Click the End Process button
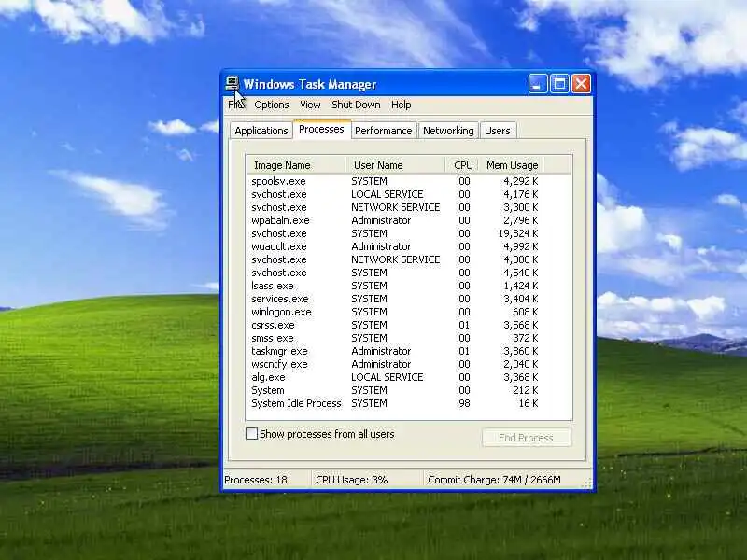This screenshot has width=747, height=560. pyautogui.click(x=526, y=438)
